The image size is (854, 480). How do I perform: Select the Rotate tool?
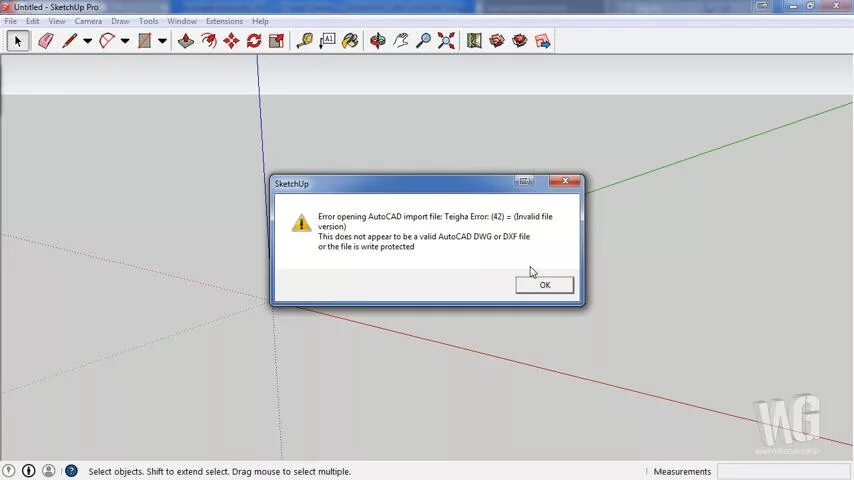click(x=254, y=41)
